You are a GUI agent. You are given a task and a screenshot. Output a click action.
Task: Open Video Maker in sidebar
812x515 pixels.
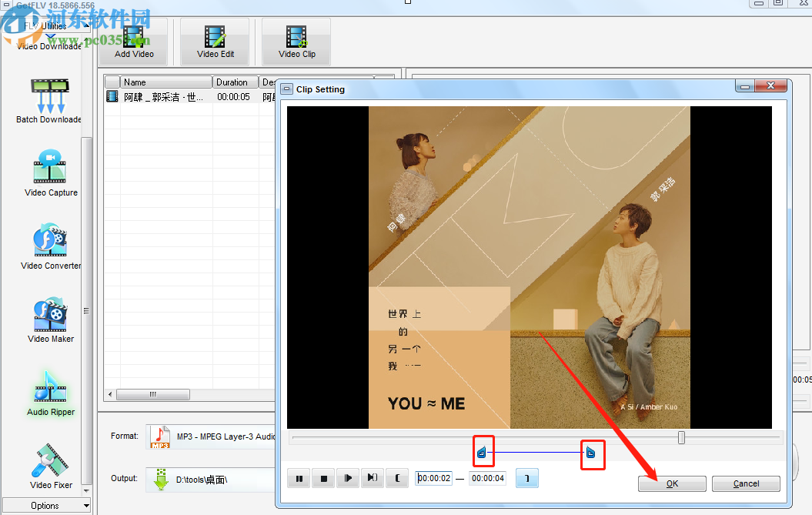tap(50, 319)
